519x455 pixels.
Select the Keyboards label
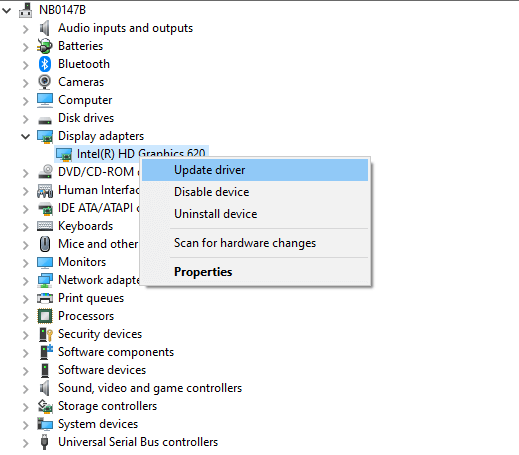(86, 226)
